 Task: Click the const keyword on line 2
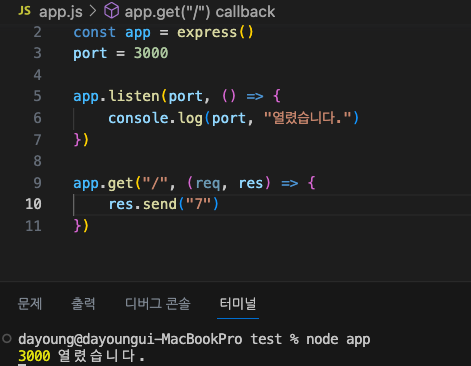click(95, 32)
